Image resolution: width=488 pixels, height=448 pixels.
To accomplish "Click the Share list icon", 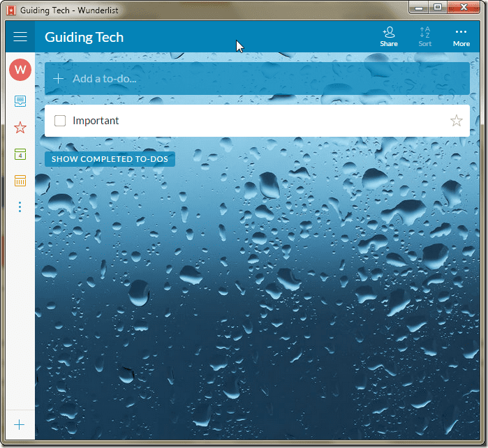I will 389,37.
